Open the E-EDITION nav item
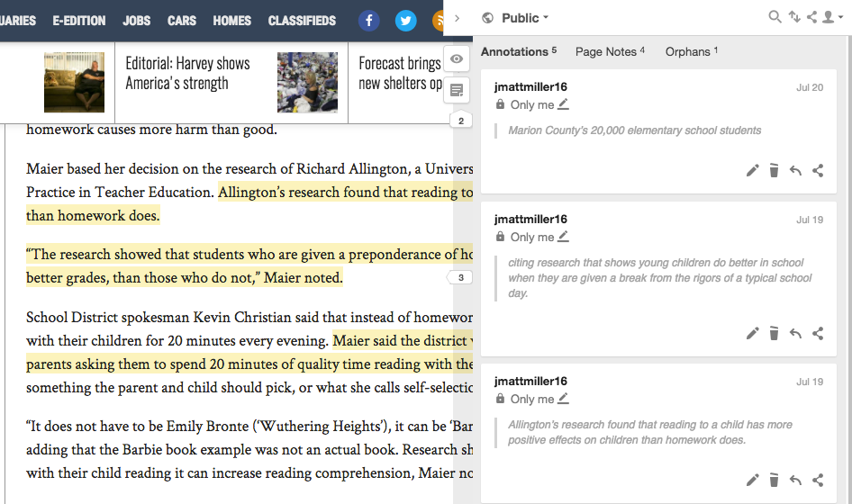 point(78,21)
